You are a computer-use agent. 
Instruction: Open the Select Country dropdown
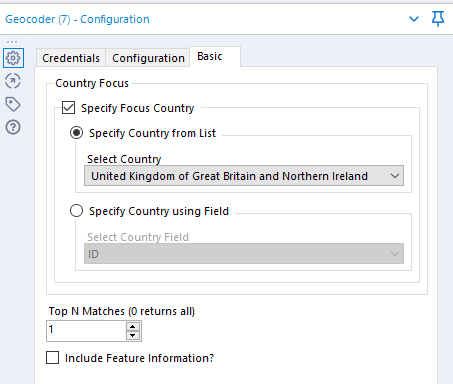244,176
